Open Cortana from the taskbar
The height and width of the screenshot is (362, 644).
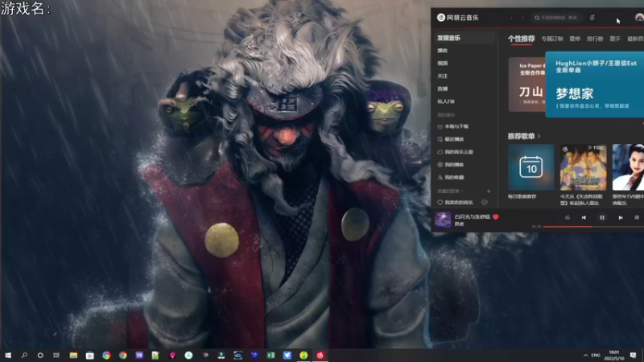point(40,355)
